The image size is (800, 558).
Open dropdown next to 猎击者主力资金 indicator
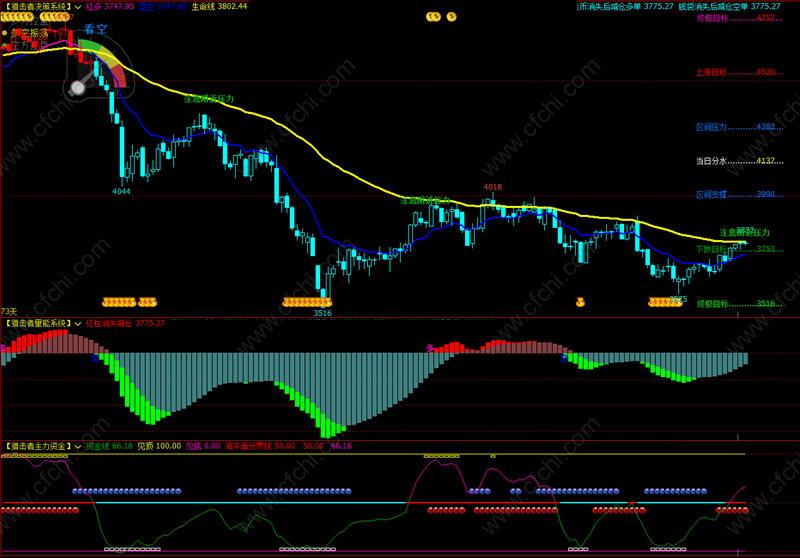click(x=78, y=446)
